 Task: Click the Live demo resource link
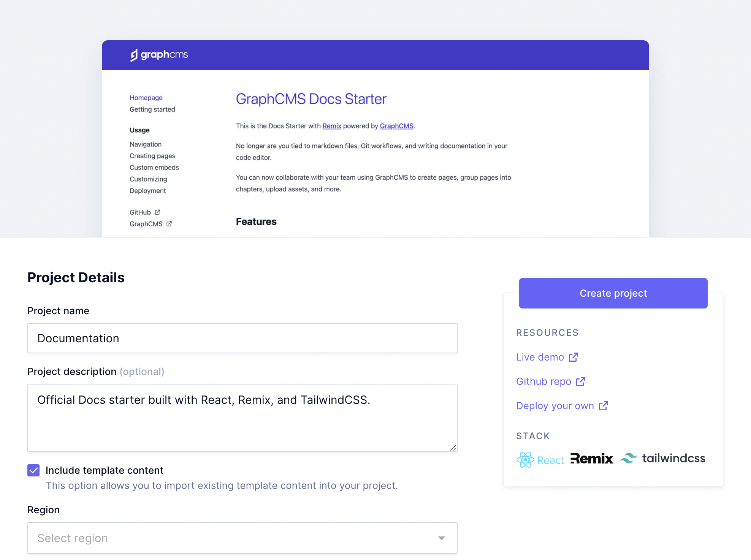coord(540,357)
